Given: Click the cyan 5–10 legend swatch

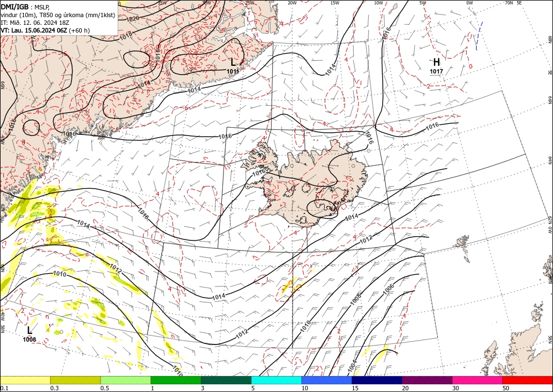Looking at the screenshot, I should pos(276,380).
